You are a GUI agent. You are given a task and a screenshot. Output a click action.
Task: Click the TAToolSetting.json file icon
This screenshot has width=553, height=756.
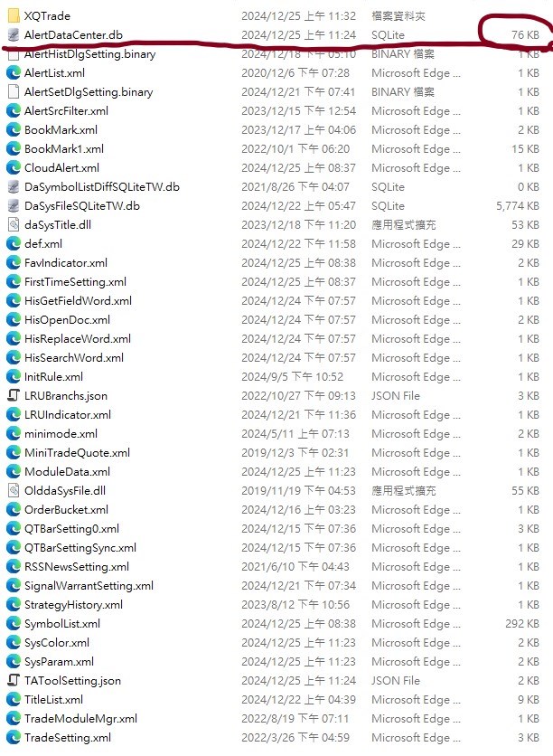point(14,680)
